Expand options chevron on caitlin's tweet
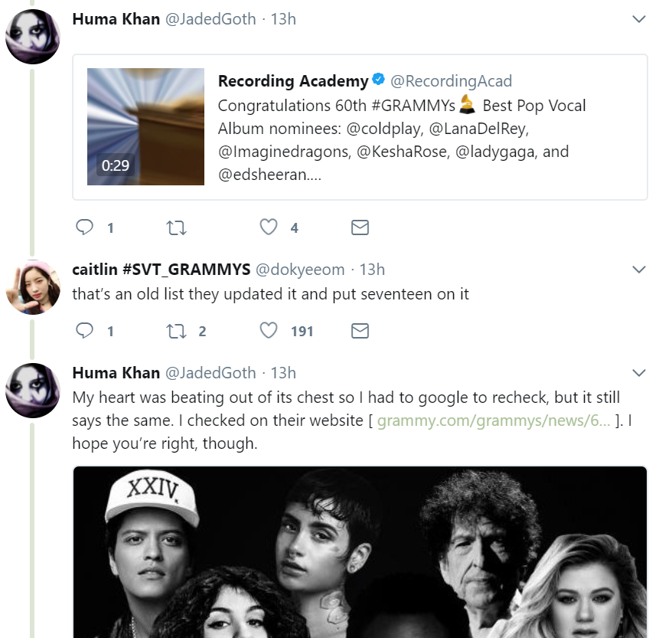The height and width of the screenshot is (638, 672). [639, 270]
